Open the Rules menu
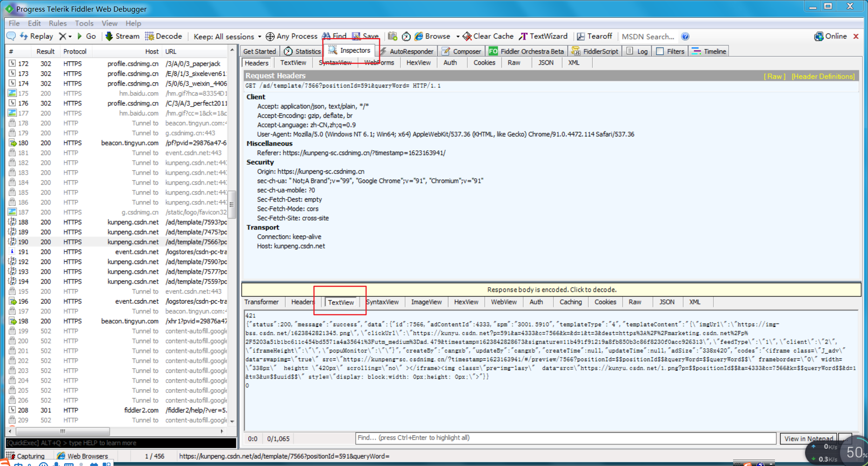Viewport: 868px width, 466px height. pos(58,23)
